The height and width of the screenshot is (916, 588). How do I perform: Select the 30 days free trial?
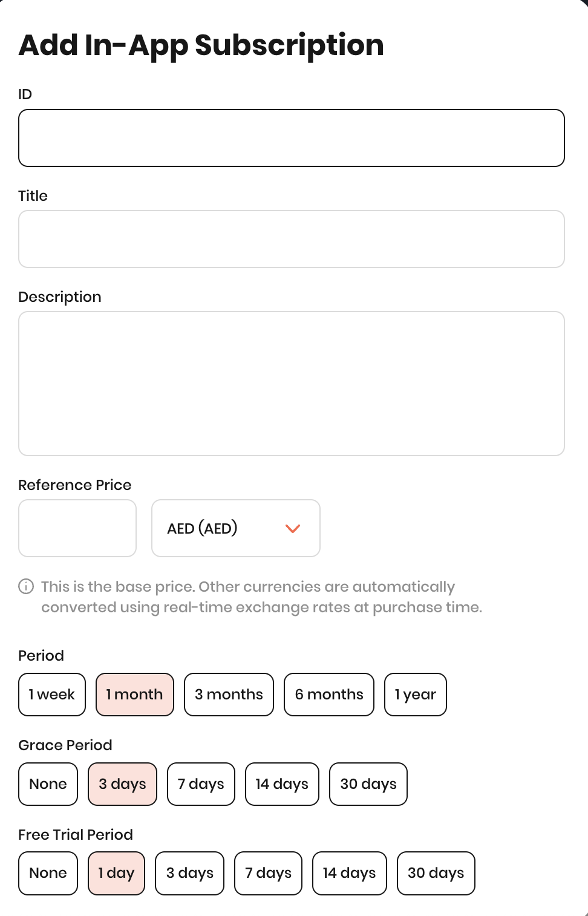coord(436,873)
